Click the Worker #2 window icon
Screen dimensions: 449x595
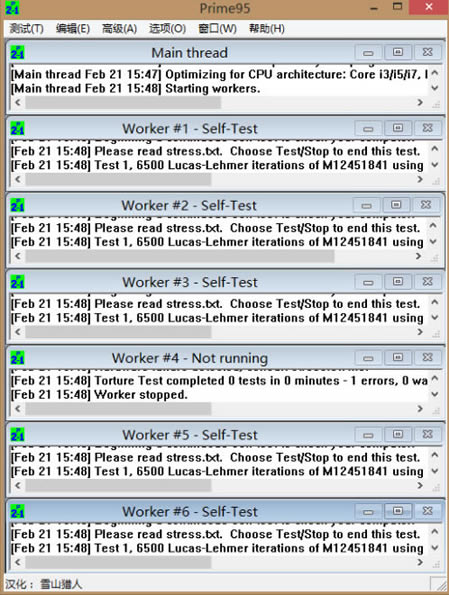pos(17,206)
